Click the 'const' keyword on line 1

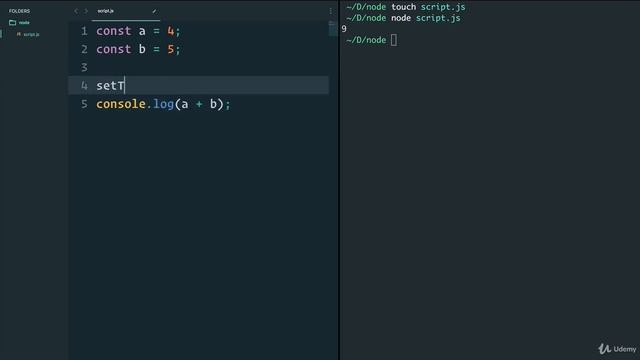[x=114, y=31]
